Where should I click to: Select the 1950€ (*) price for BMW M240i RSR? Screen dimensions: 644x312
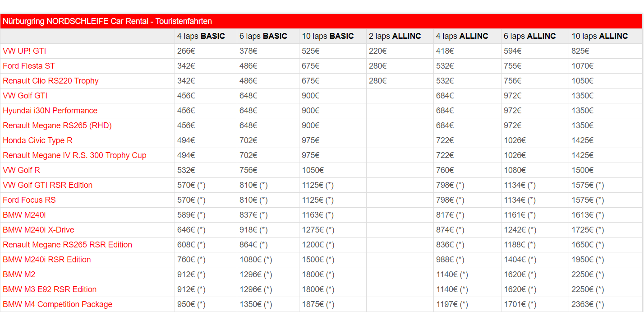click(588, 260)
